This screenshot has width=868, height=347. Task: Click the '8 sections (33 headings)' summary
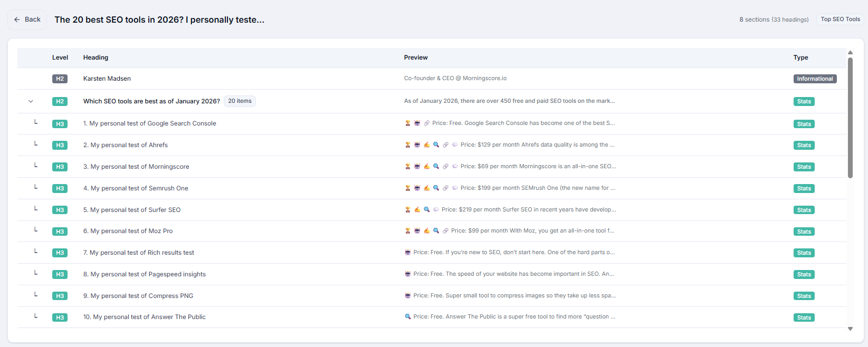(774, 20)
